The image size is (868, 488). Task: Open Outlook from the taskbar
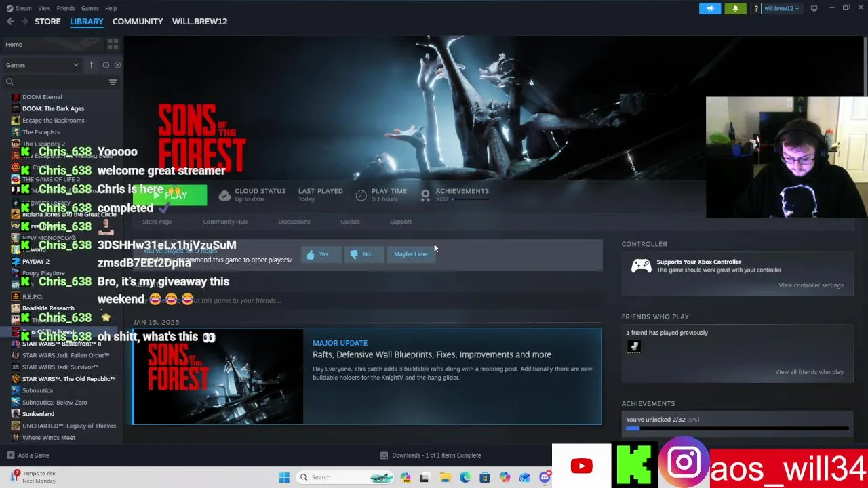point(524,477)
